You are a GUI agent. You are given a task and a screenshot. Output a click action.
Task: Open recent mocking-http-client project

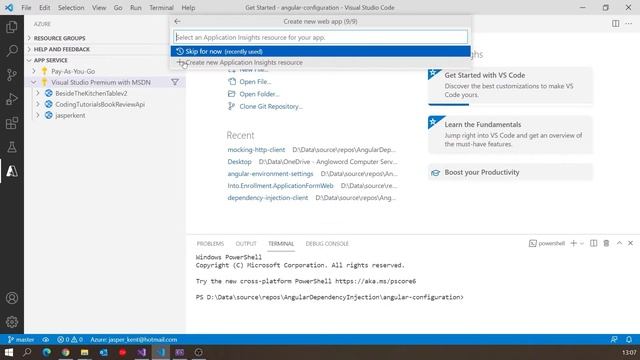tap(256, 150)
